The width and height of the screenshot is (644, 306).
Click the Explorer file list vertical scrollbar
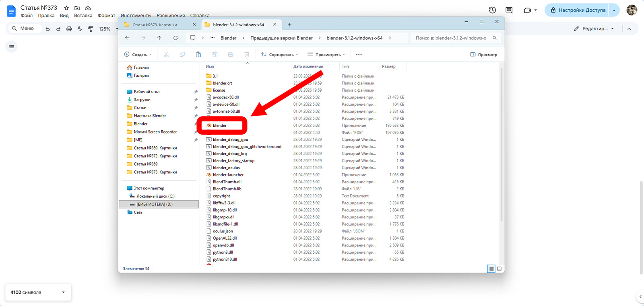click(x=502, y=145)
